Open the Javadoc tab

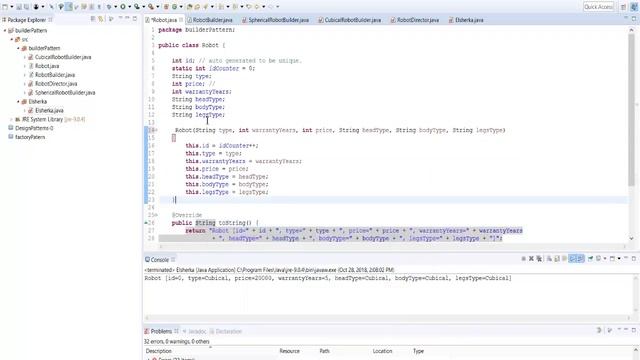click(197, 331)
